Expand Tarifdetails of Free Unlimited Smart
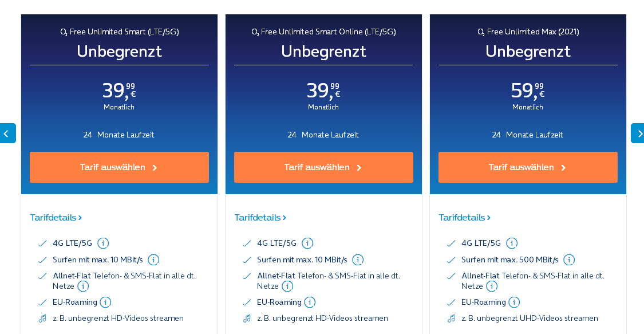 pos(56,217)
